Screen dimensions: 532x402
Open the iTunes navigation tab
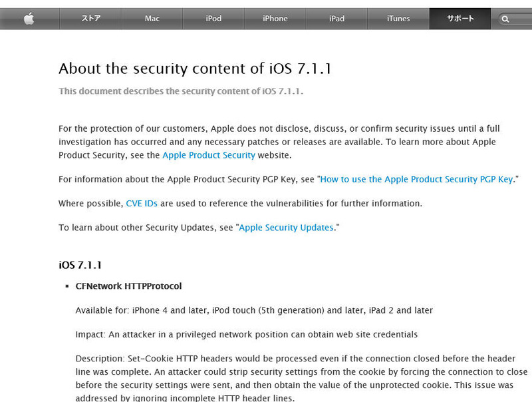398,19
